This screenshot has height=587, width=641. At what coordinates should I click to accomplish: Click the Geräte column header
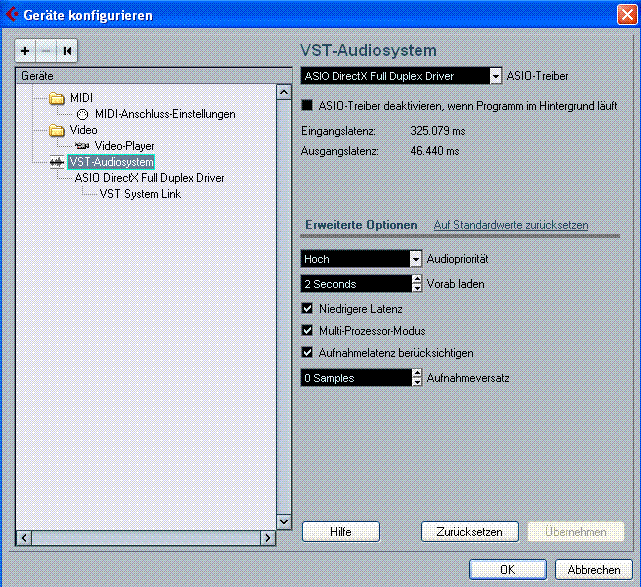[x=153, y=76]
